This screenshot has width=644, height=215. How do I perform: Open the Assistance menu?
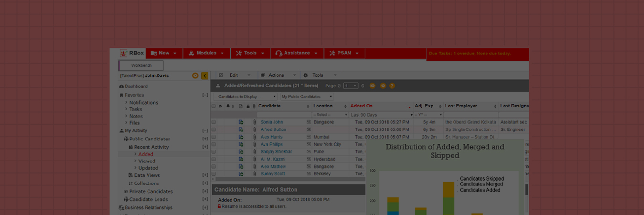(x=296, y=54)
